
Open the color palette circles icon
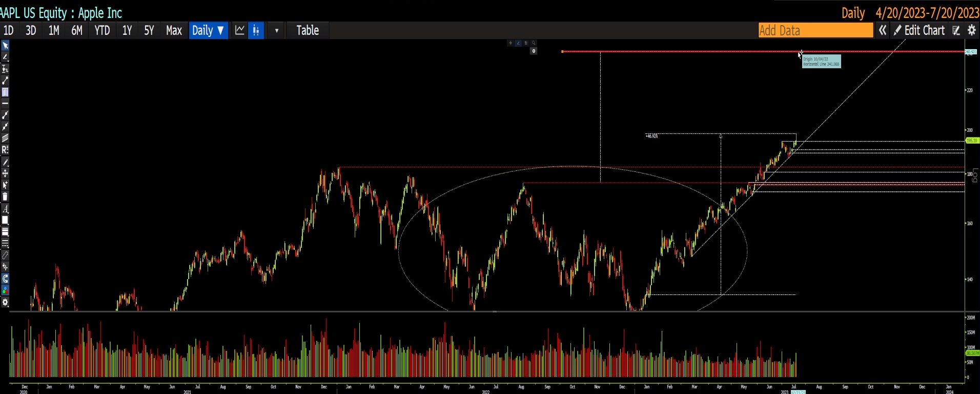(x=5, y=290)
